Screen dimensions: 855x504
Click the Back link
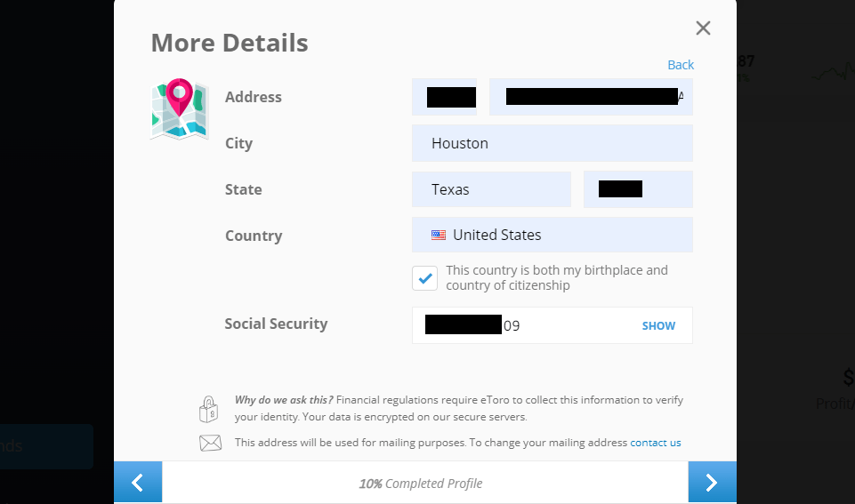(680, 65)
